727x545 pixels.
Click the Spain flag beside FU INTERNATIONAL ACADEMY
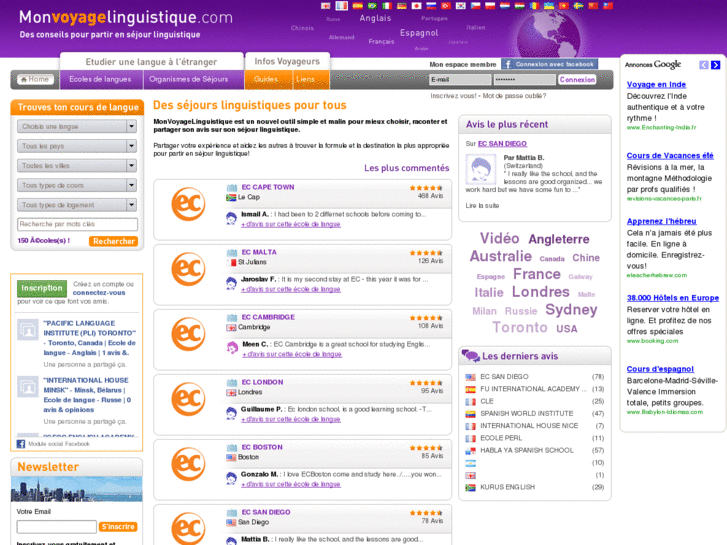tap(470, 389)
